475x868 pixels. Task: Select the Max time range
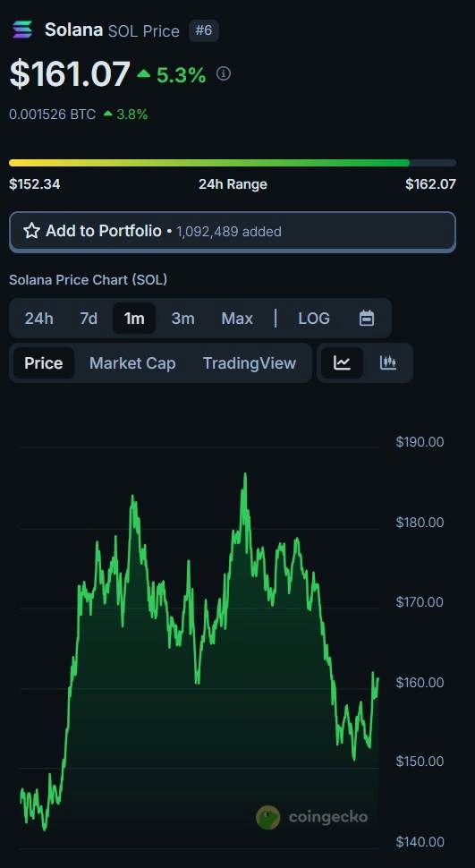pyautogui.click(x=237, y=319)
